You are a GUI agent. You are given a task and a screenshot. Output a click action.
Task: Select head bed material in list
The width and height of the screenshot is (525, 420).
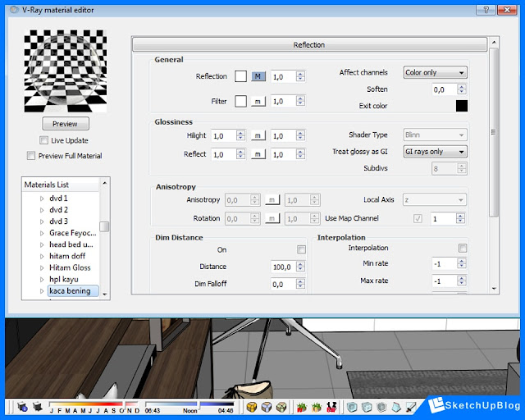71,244
